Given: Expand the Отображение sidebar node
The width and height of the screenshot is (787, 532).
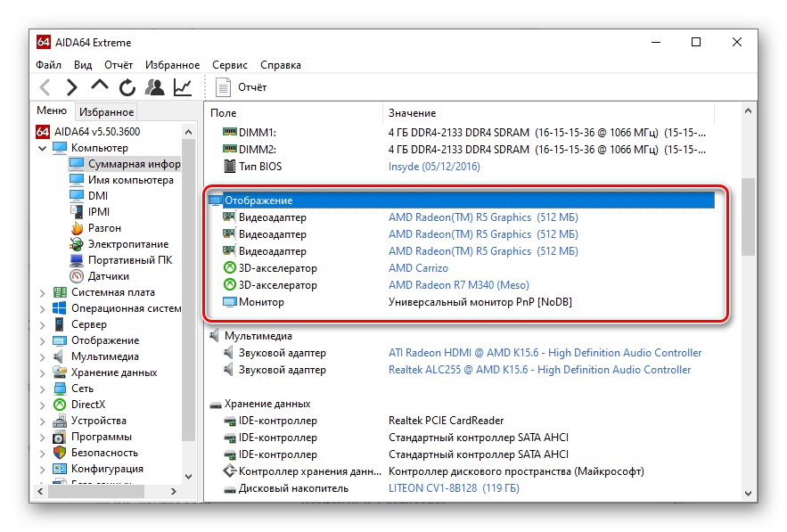Looking at the screenshot, I should click(x=43, y=340).
